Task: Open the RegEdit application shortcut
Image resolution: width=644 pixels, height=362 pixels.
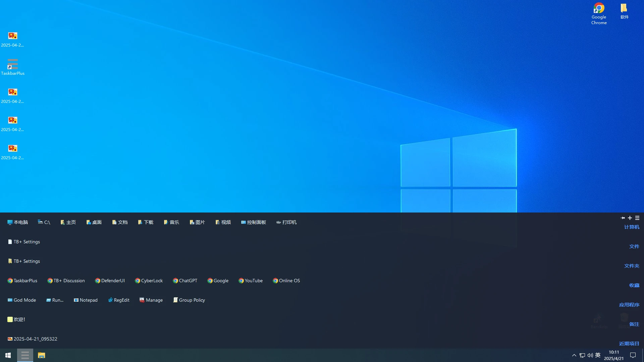Action: pos(119,300)
